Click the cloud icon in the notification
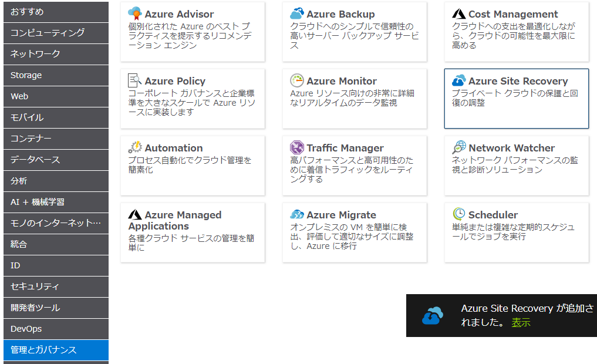Screen dimensions: 597x364 433,316
